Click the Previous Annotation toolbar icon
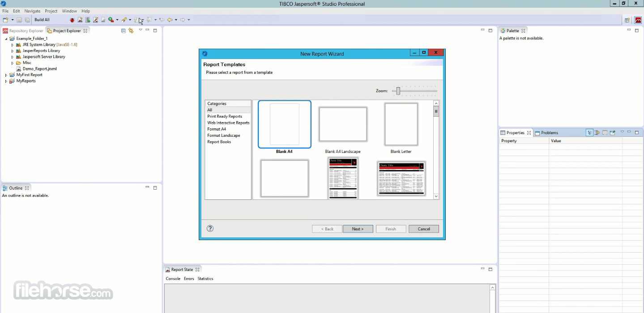 click(x=149, y=20)
